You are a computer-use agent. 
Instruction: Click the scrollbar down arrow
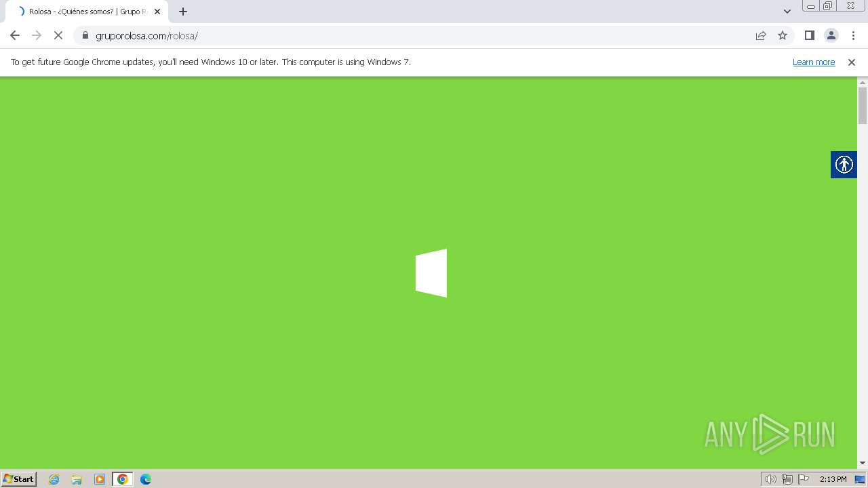[x=863, y=463]
